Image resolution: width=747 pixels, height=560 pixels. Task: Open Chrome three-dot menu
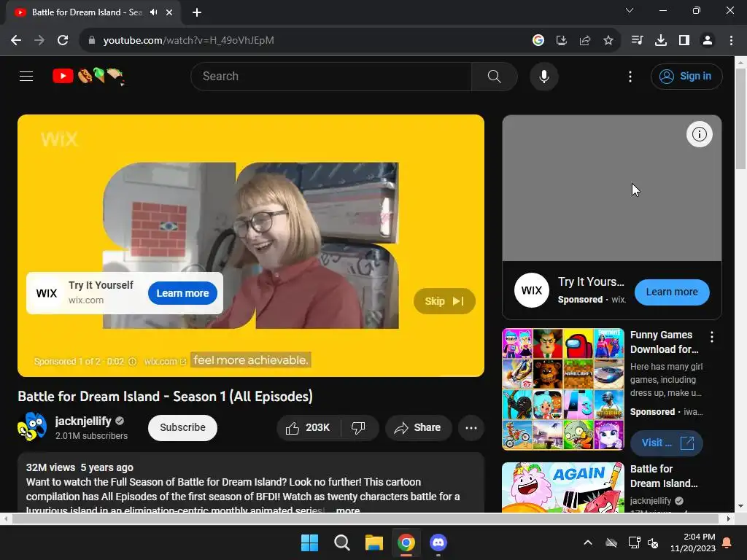(731, 41)
